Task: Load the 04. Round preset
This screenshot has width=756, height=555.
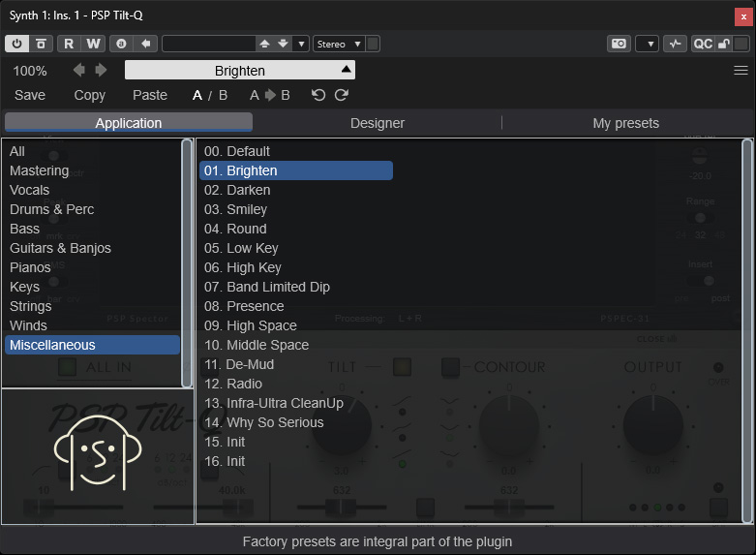Action: pyautogui.click(x=296, y=229)
